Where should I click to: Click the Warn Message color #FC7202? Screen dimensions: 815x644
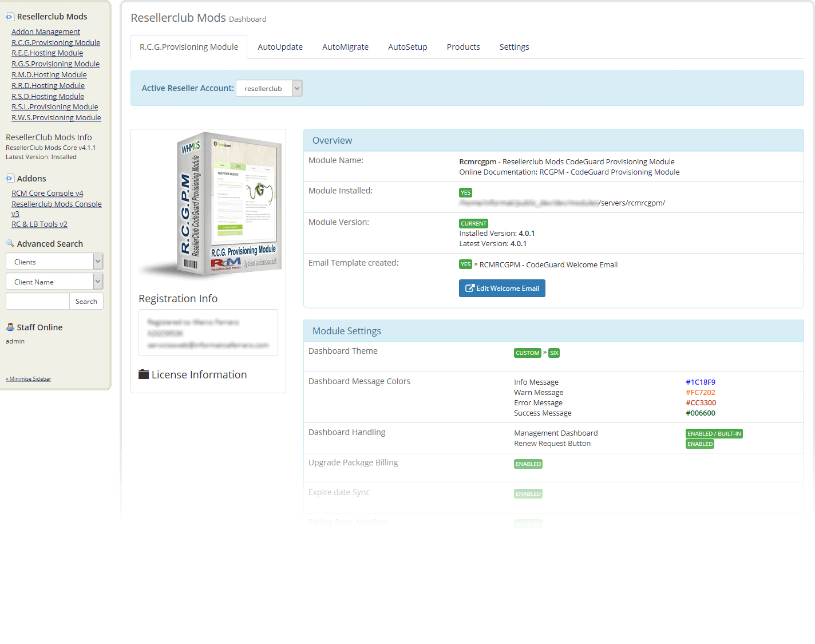[701, 392]
